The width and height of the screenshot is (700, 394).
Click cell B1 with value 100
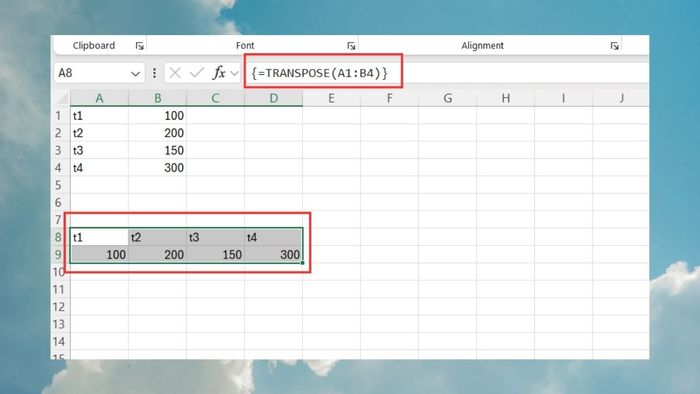coord(158,116)
